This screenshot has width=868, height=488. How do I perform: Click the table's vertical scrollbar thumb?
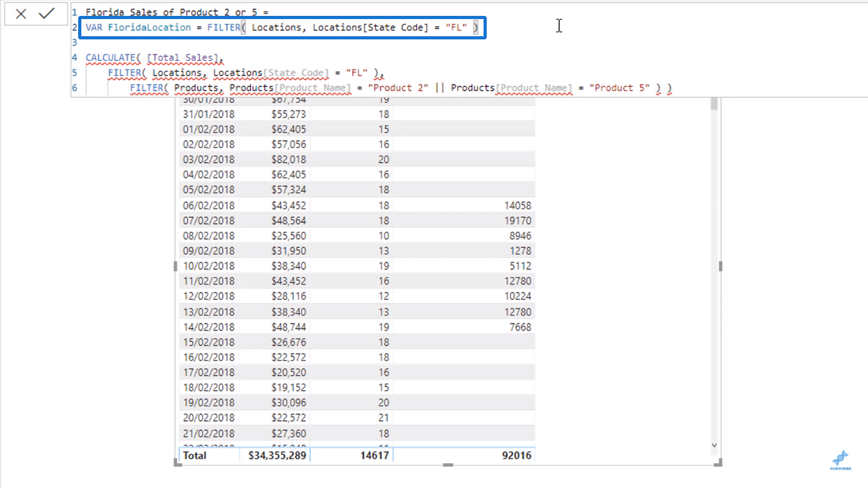(x=714, y=104)
